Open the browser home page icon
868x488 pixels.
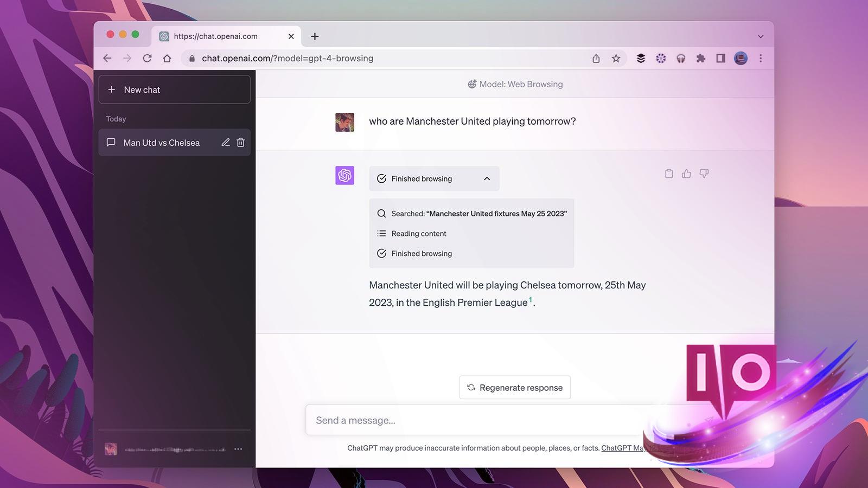pos(167,58)
